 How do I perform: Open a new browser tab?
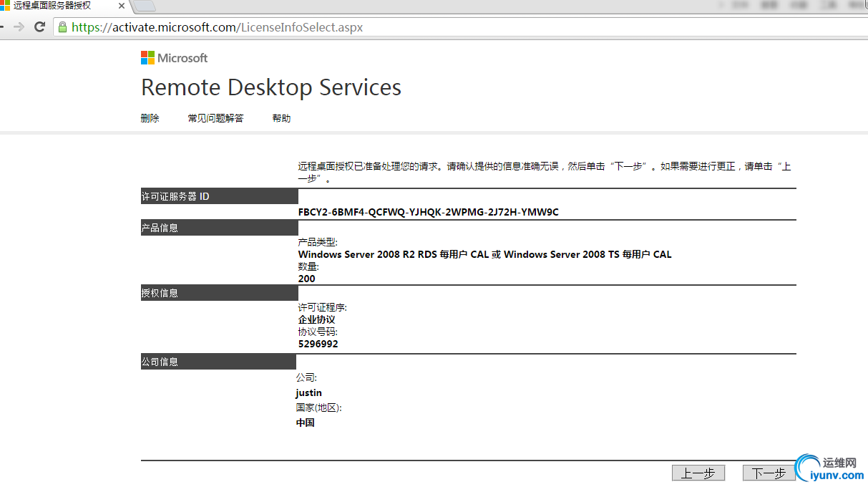tap(145, 6)
